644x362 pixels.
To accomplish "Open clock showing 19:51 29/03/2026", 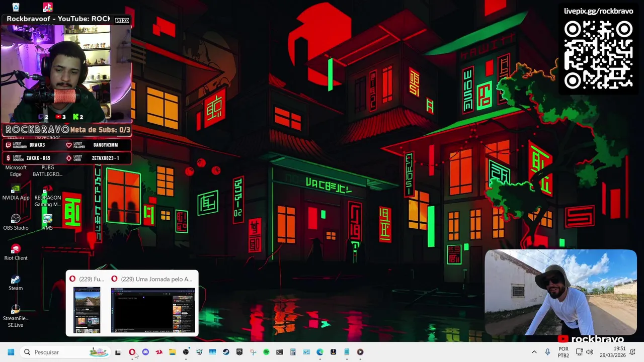I will click(x=613, y=352).
